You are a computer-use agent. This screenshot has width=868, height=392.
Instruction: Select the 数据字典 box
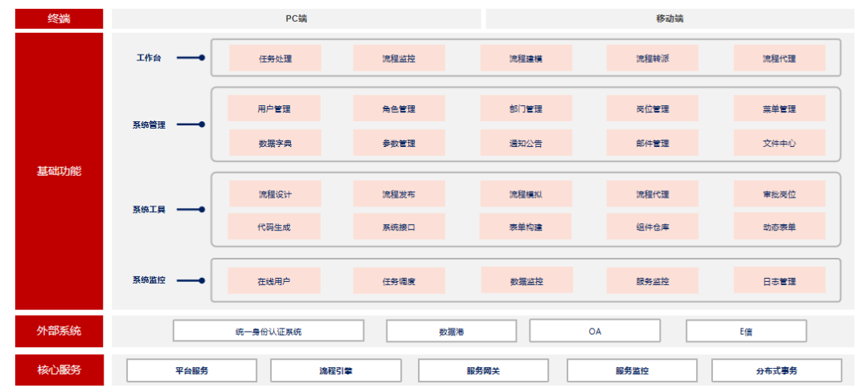275,143
